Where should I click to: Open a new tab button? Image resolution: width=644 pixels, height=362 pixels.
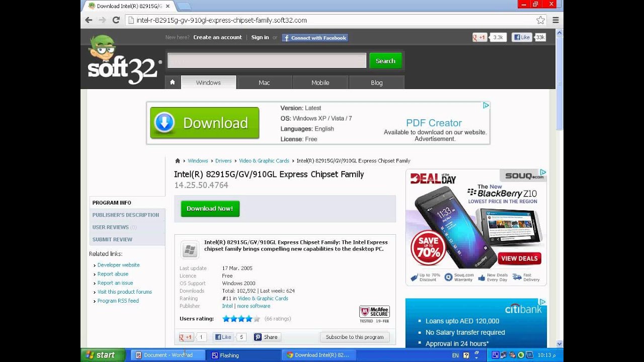[x=184, y=6]
